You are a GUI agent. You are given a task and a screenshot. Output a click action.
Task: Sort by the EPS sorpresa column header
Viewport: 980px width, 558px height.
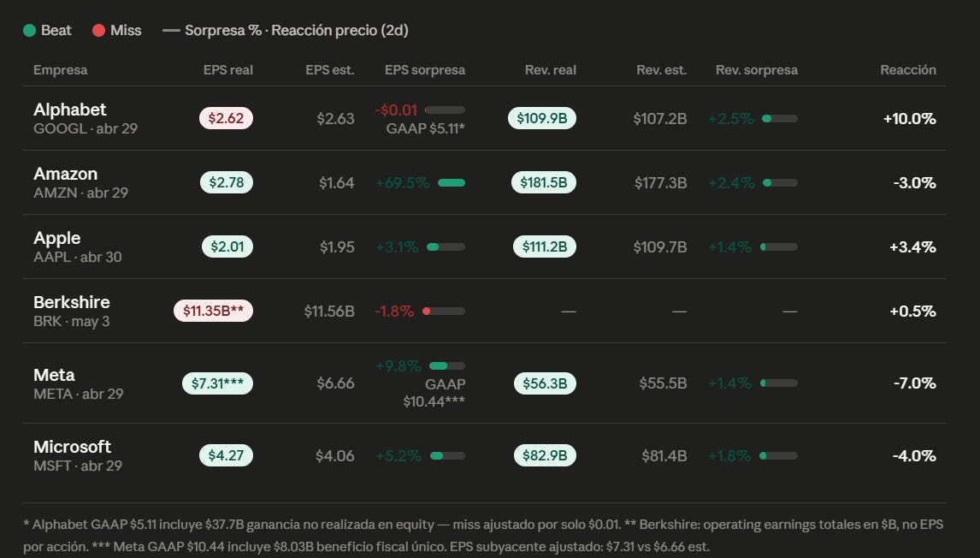click(425, 70)
